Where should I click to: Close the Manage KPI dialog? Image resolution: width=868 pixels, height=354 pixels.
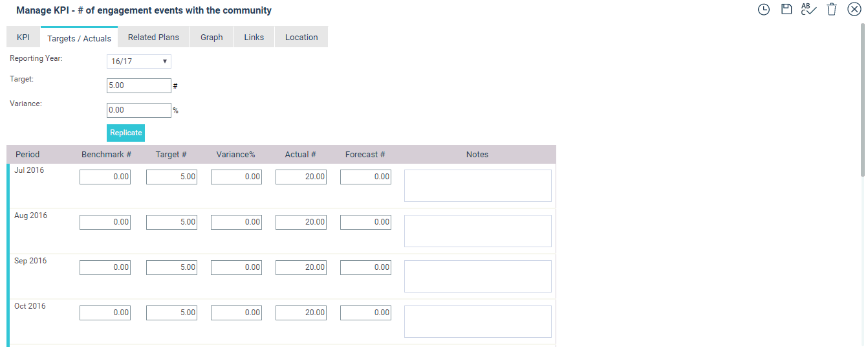[x=854, y=10]
